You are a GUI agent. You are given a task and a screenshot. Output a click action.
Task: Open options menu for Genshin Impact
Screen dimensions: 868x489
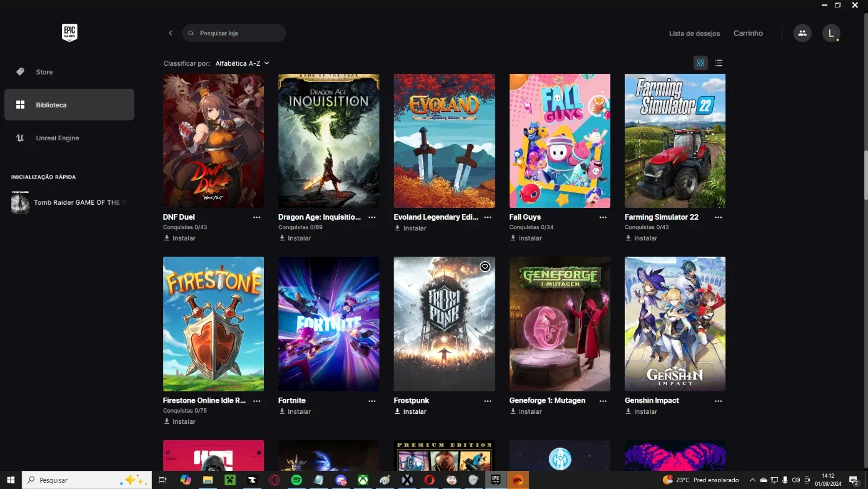coord(718,401)
